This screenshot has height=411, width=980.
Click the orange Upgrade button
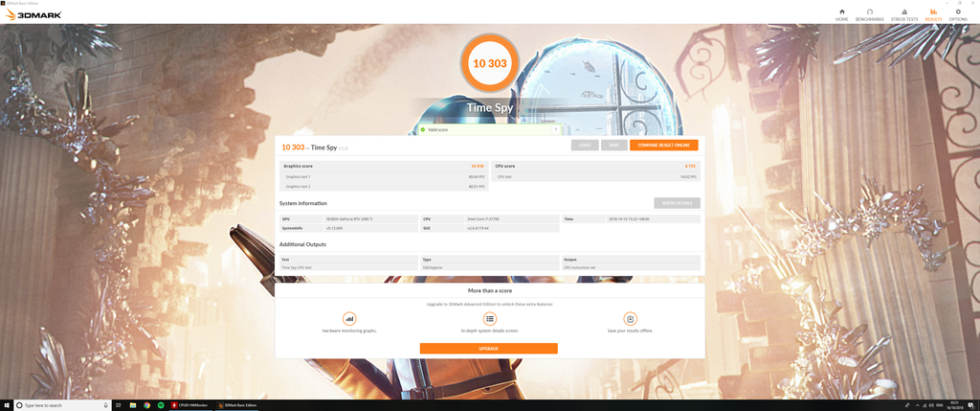(x=488, y=349)
